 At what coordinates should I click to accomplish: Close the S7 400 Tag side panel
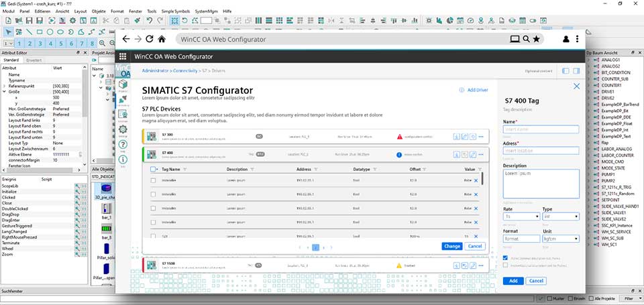pyautogui.click(x=576, y=86)
